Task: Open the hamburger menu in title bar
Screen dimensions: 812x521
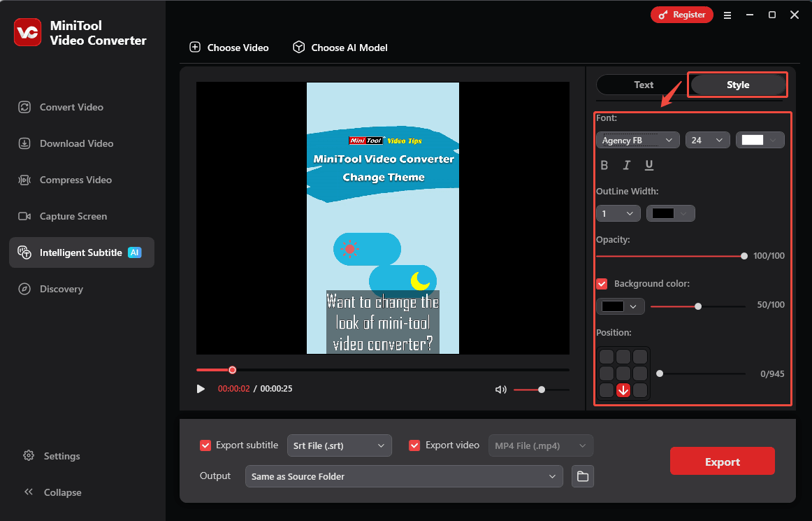Action: [727, 15]
